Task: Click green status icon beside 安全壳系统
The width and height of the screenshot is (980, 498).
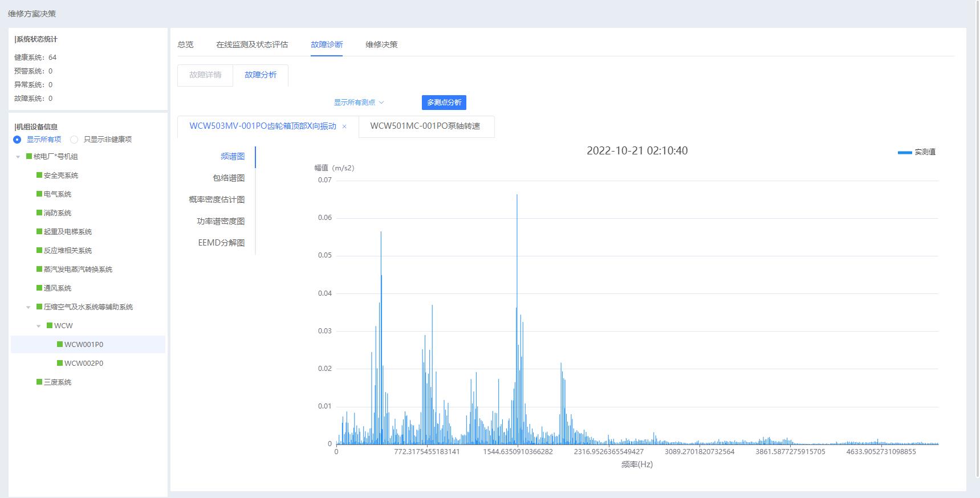Action: (39, 175)
